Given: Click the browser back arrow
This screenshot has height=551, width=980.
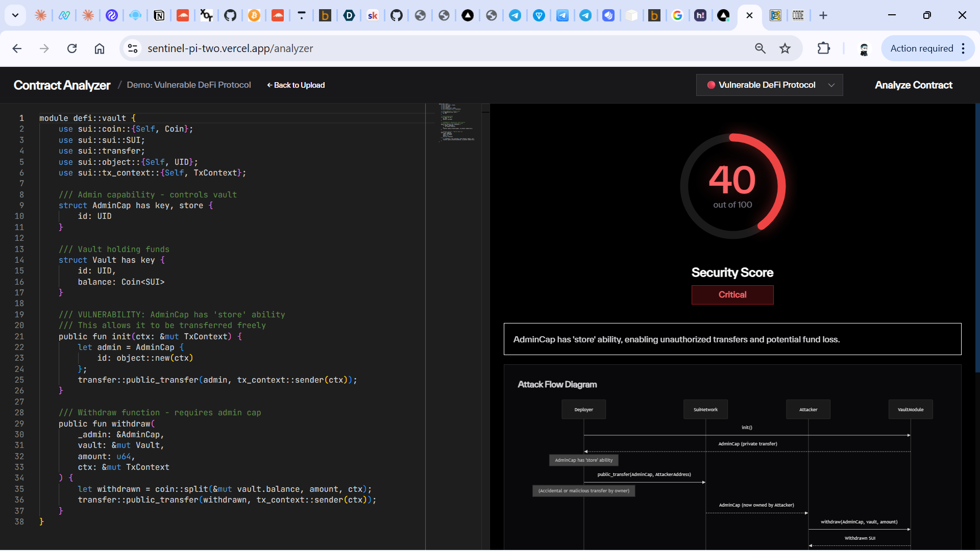Looking at the screenshot, I should [x=17, y=48].
